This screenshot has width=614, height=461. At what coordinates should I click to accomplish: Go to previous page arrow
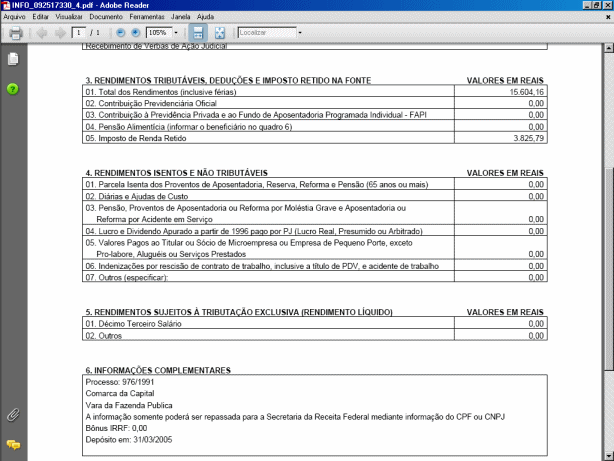(42, 33)
